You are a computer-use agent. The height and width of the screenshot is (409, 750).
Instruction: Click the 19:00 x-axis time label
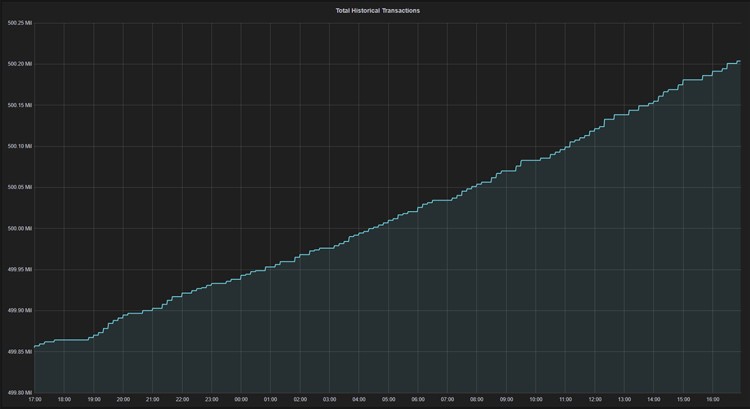pyautogui.click(x=93, y=399)
